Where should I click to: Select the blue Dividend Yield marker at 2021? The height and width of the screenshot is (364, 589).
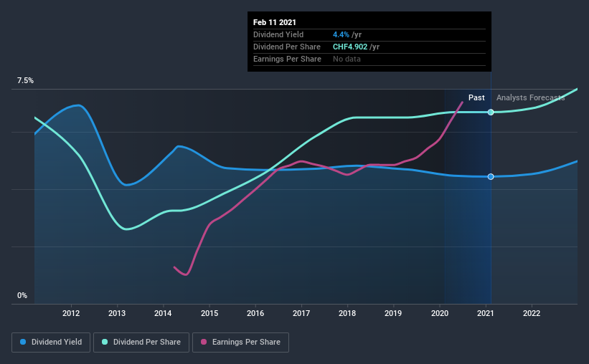pos(491,177)
